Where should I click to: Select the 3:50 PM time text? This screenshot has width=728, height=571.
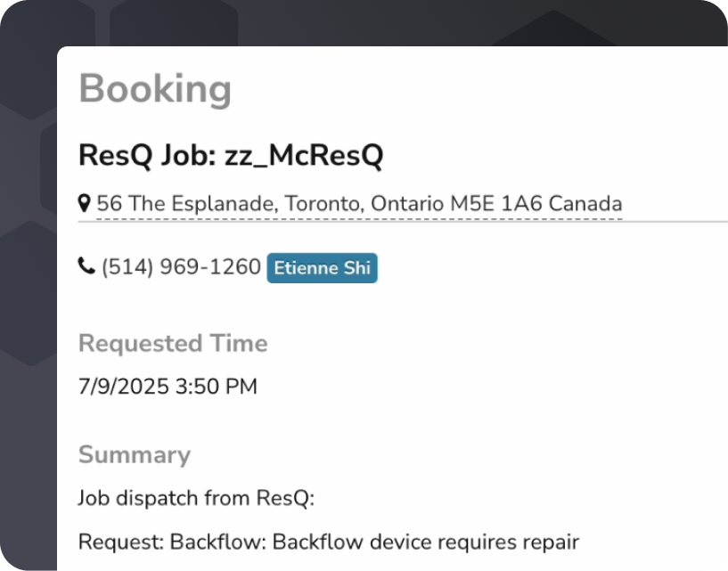click(x=217, y=387)
